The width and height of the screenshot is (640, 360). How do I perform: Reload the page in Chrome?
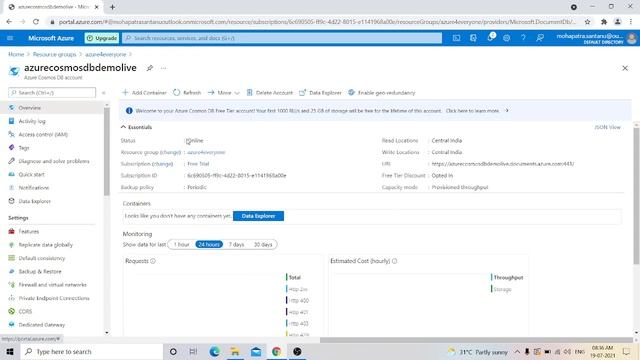pos(36,22)
